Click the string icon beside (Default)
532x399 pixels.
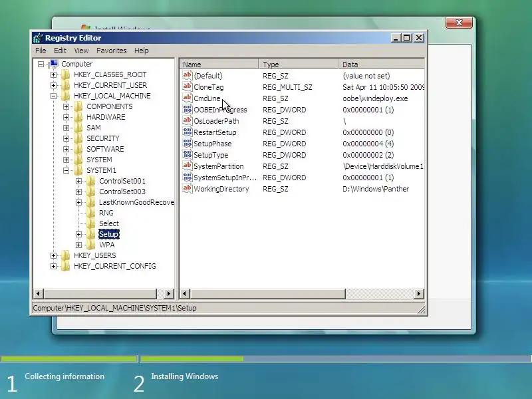[x=188, y=75]
